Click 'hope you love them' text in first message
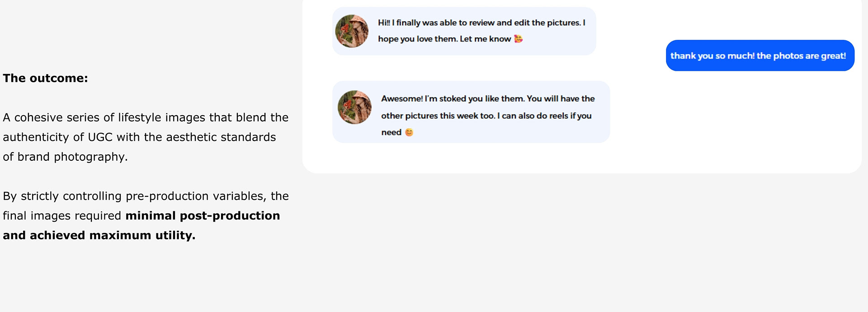Image resolution: width=868 pixels, height=312 pixels. (417, 39)
